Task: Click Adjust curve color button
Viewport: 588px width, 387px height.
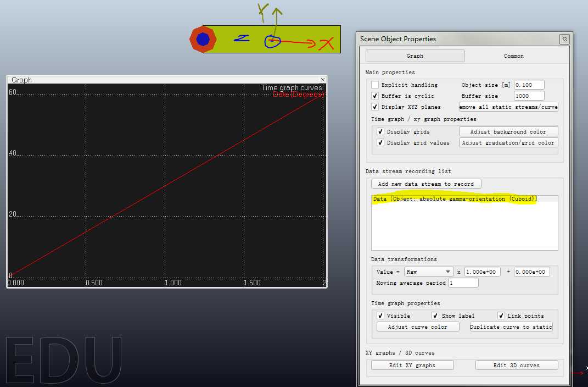Action: (418, 327)
